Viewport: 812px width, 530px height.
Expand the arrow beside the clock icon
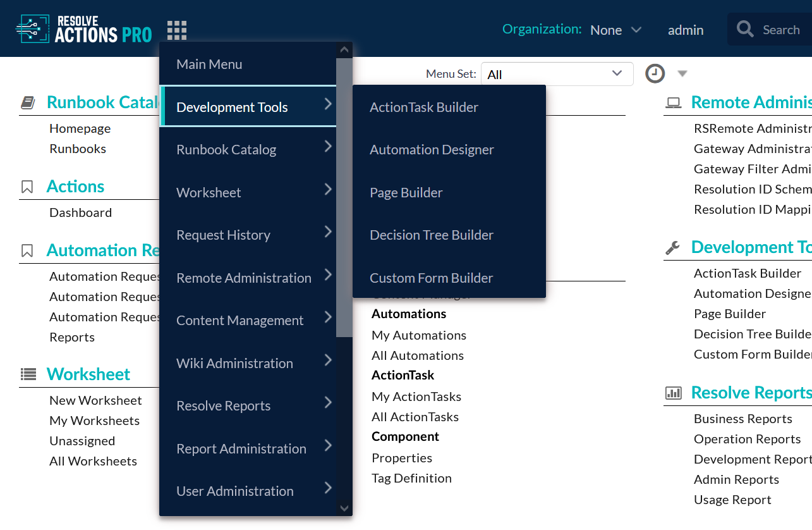coord(682,73)
